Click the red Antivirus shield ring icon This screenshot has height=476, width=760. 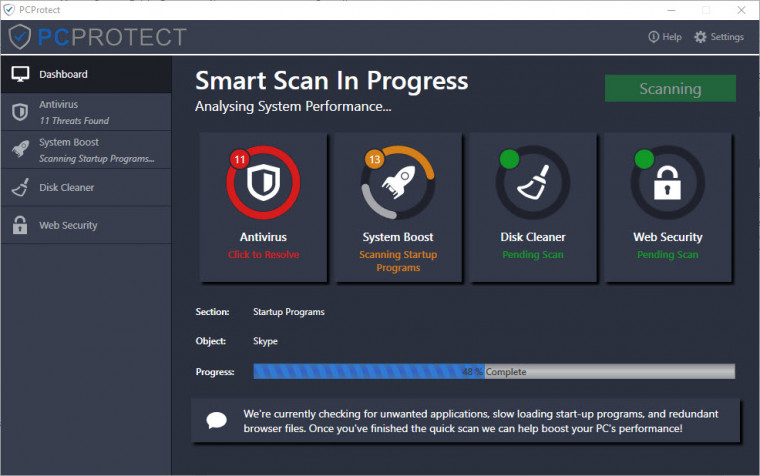[x=263, y=183]
